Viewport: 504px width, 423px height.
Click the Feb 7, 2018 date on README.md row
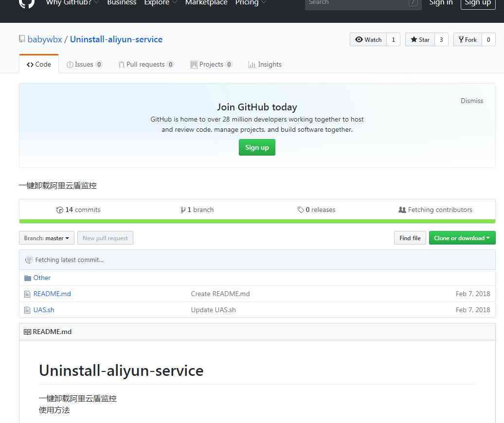472,294
